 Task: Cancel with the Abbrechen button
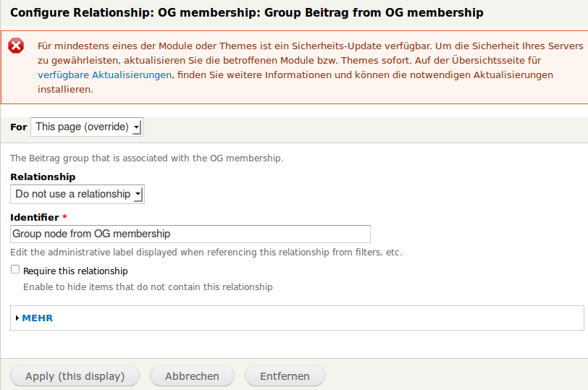tap(192, 376)
